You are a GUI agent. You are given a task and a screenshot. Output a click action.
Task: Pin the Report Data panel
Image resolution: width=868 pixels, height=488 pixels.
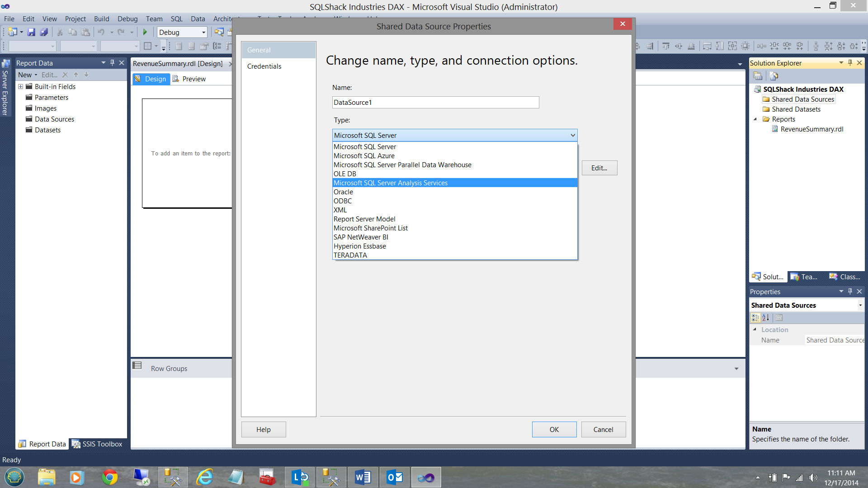113,63
